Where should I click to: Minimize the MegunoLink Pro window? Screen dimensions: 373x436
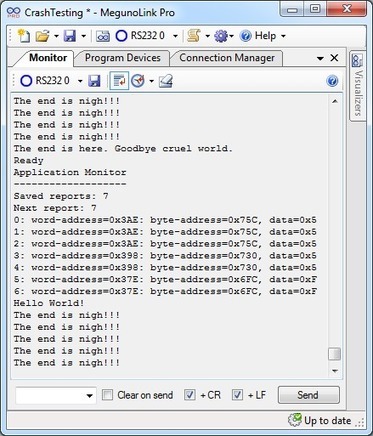[x=292, y=10]
